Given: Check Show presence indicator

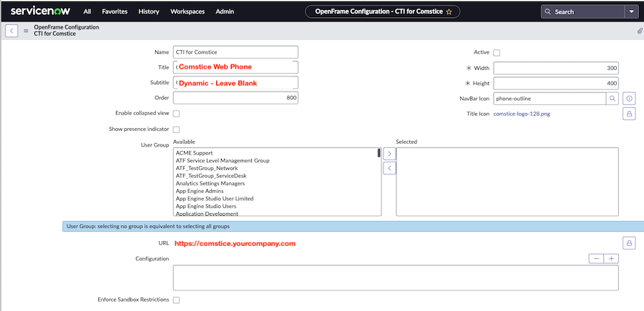Looking at the screenshot, I should [x=176, y=129].
